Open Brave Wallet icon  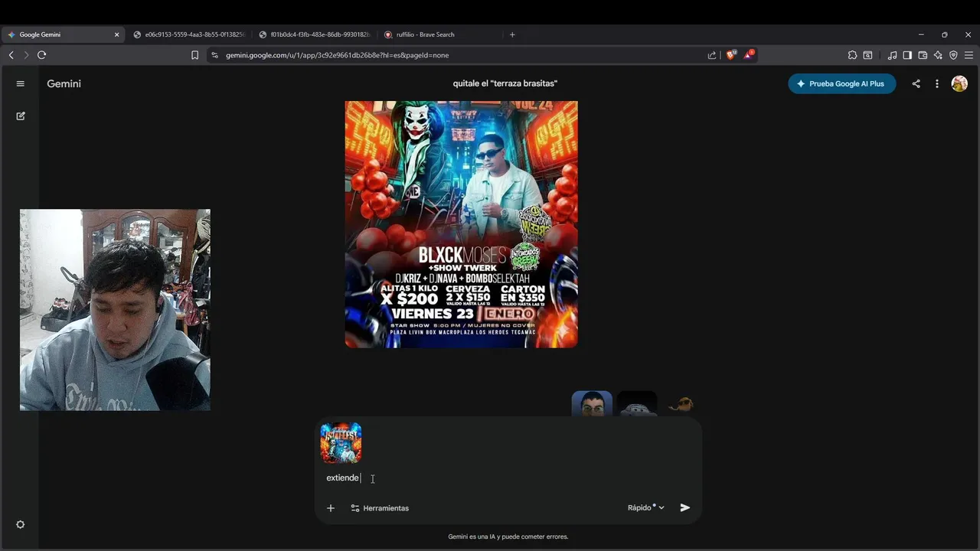[923, 55]
